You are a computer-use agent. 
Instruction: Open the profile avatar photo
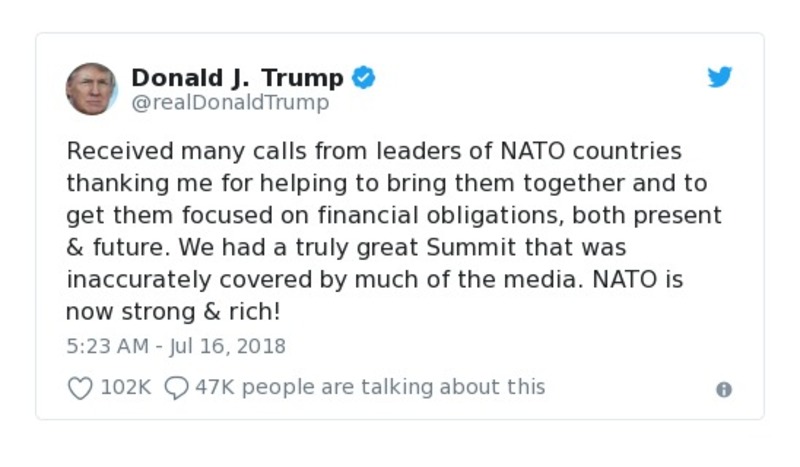click(91, 89)
